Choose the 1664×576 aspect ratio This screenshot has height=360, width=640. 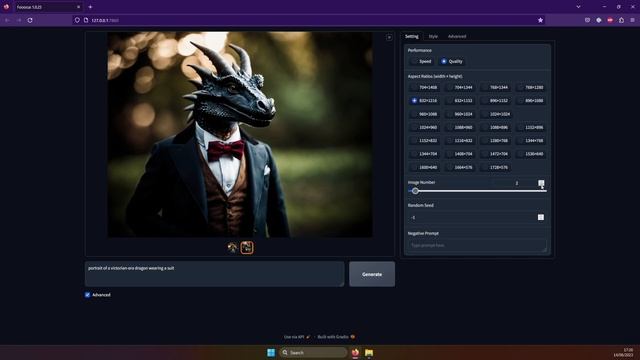460,167
